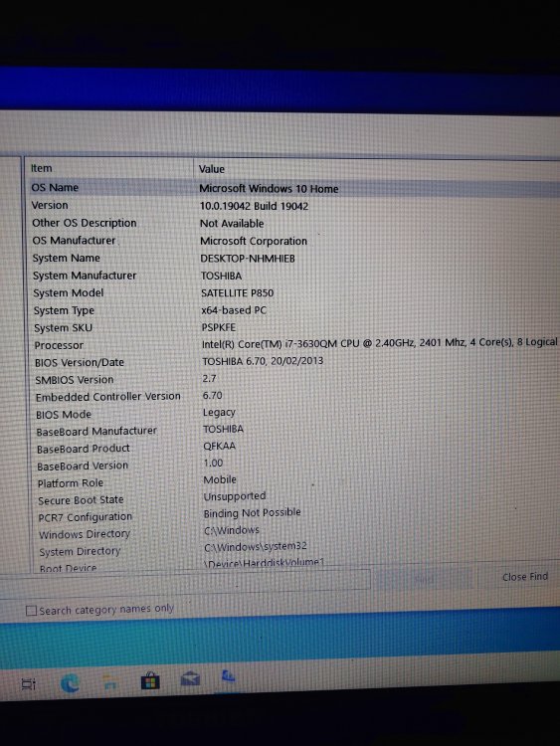Select the Windows Directory row
Image resolution: width=560 pixels, height=746 pixels.
point(85,534)
